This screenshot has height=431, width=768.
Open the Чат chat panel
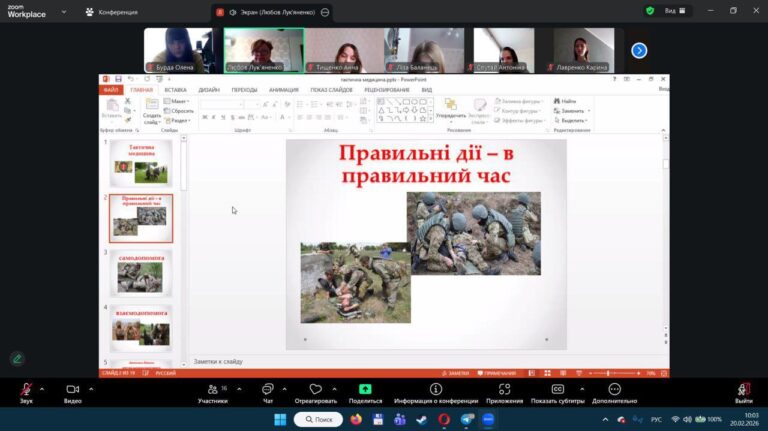coord(268,391)
